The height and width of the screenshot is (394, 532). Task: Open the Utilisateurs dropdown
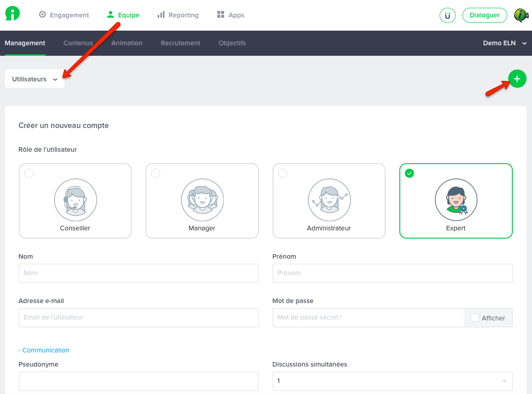click(35, 79)
